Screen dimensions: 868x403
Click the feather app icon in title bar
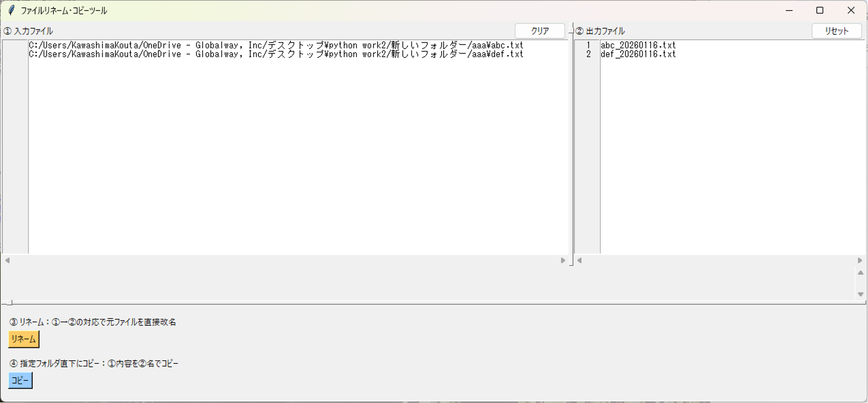[11, 11]
